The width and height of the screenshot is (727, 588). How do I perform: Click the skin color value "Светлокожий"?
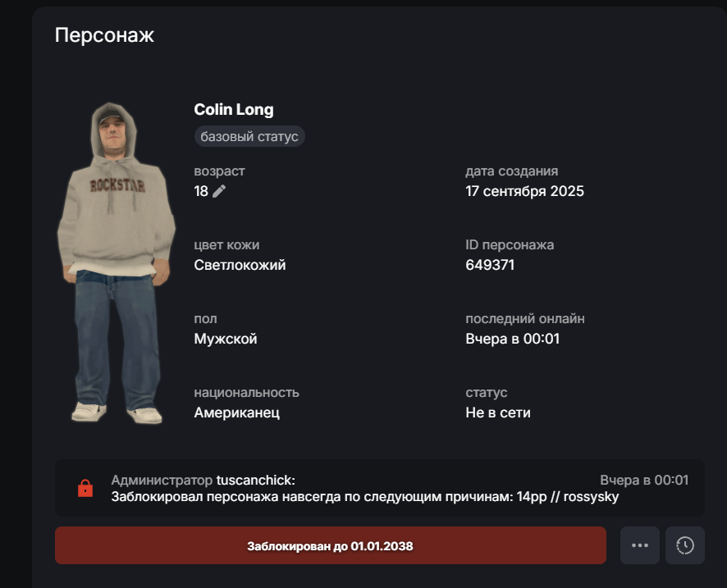coord(240,265)
